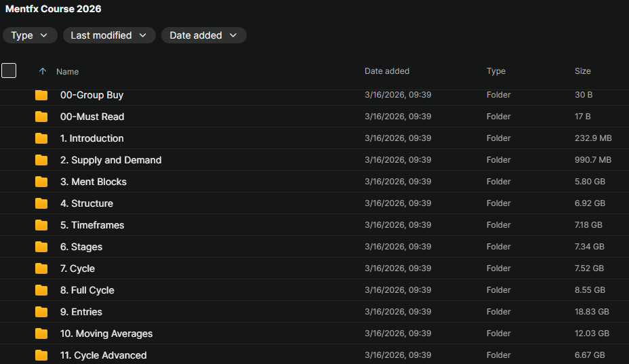Sort by the Size column header
The height and width of the screenshot is (364, 629).
tap(582, 71)
